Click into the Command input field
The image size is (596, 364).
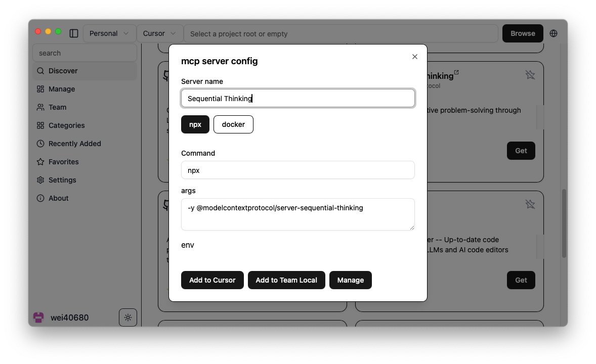(298, 170)
